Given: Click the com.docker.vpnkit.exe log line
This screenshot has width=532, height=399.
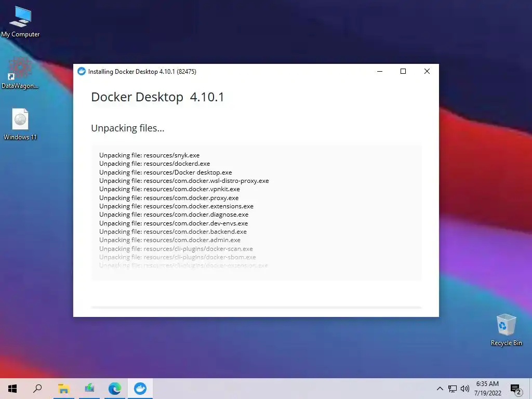Looking at the screenshot, I should point(170,189).
